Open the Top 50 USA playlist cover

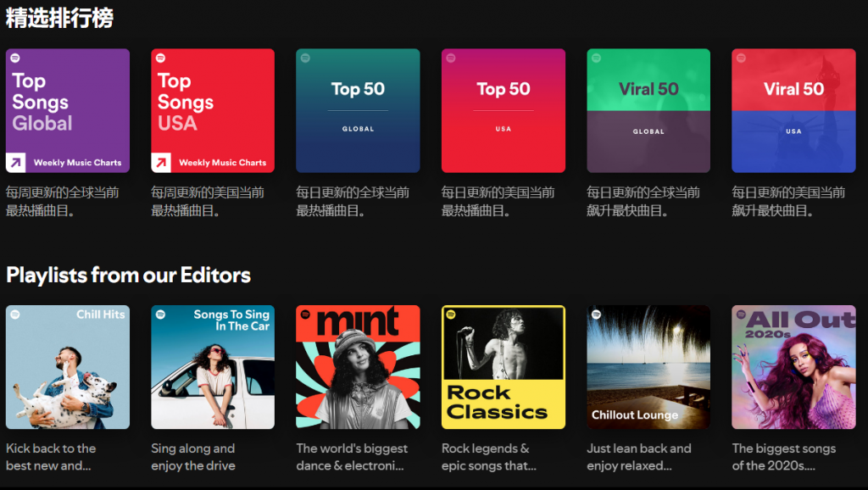pyautogui.click(x=504, y=111)
